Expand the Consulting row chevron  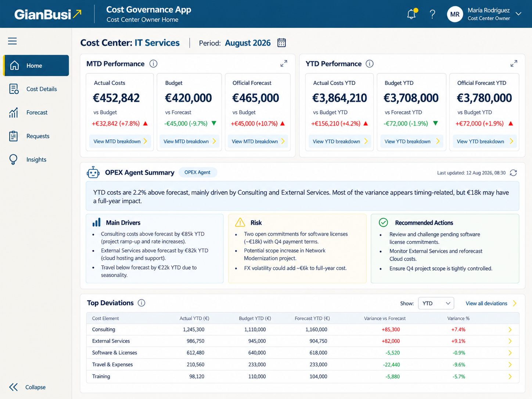pyautogui.click(x=510, y=330)
